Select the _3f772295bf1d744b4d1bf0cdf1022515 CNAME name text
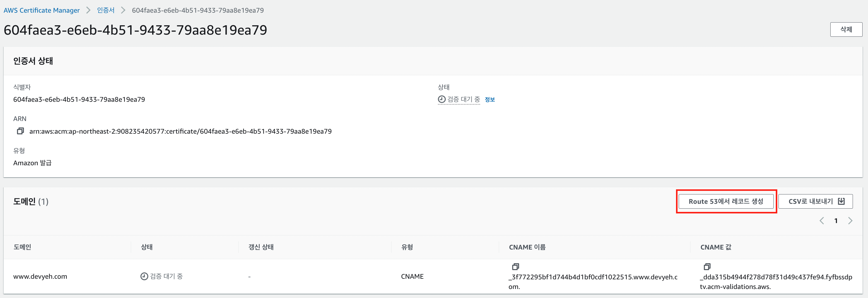 593,281
